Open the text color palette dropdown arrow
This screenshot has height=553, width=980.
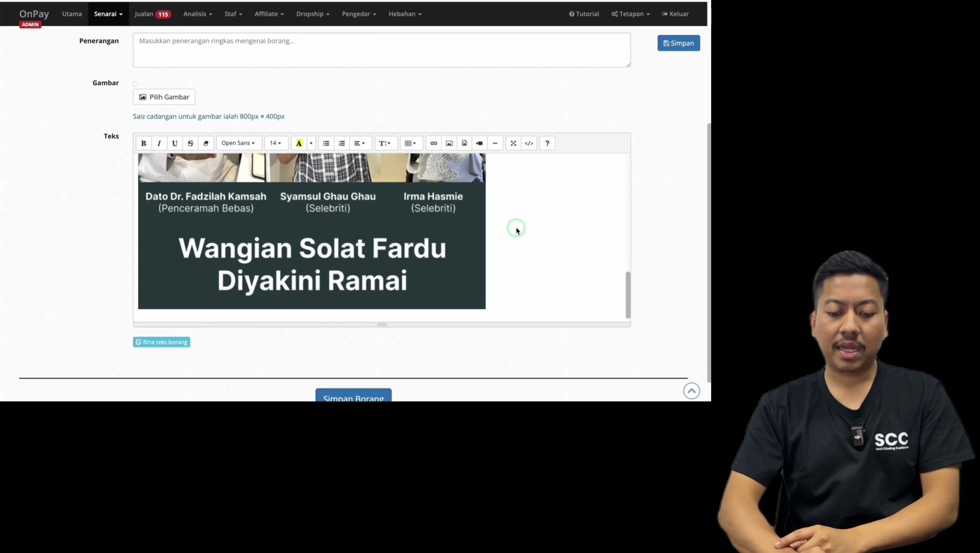(x=311, y=143)
